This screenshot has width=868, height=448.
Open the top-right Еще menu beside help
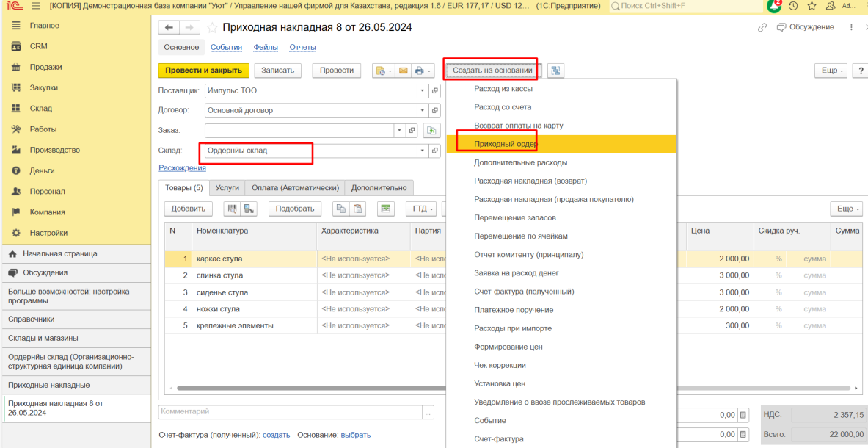pyautogui.click(x=830, y=71)
